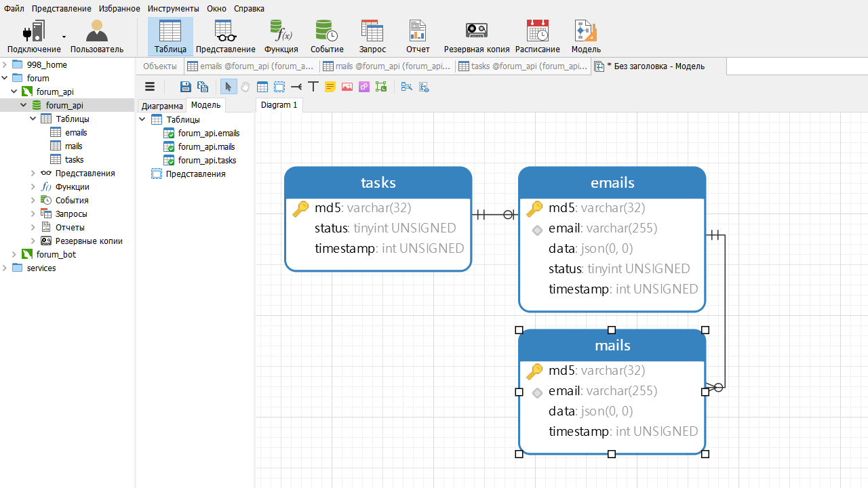Click the compare model toolbar icon
This screenshot has width=868, height=488.
tap(407, 87)
